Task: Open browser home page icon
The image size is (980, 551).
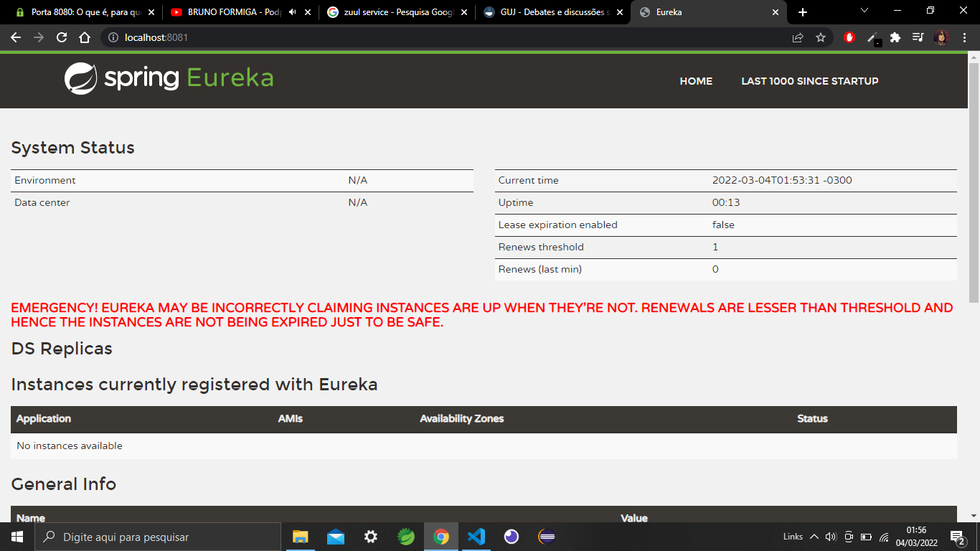Action: [x=85, y=37]
